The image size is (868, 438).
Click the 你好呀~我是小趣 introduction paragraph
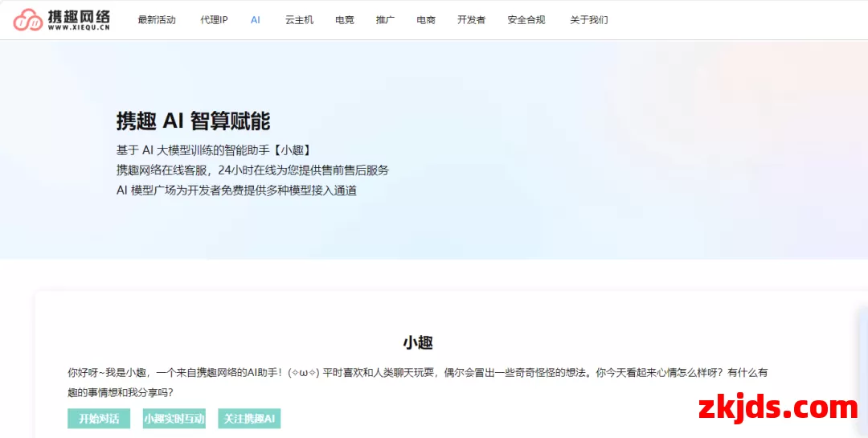(x=418, y=383)
